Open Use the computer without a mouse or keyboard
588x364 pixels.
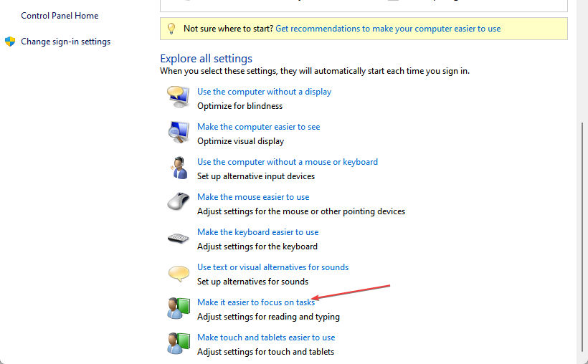287,162
